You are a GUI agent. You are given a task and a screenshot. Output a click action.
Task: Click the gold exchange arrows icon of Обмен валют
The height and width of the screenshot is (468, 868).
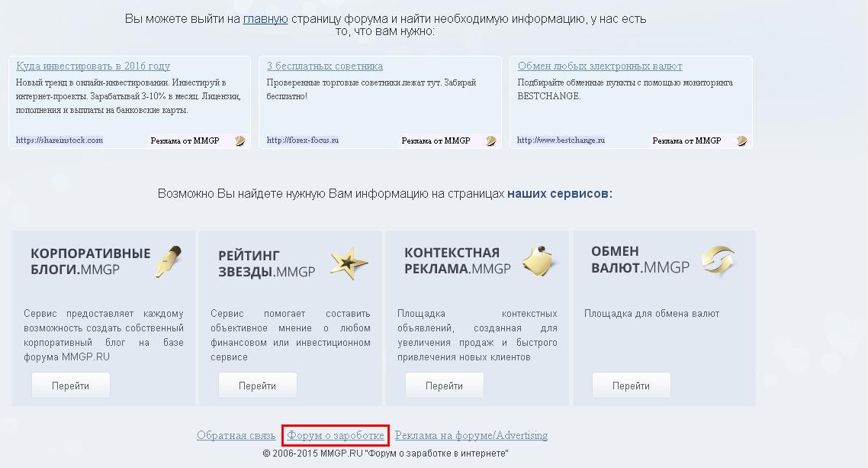pos(719,260)
